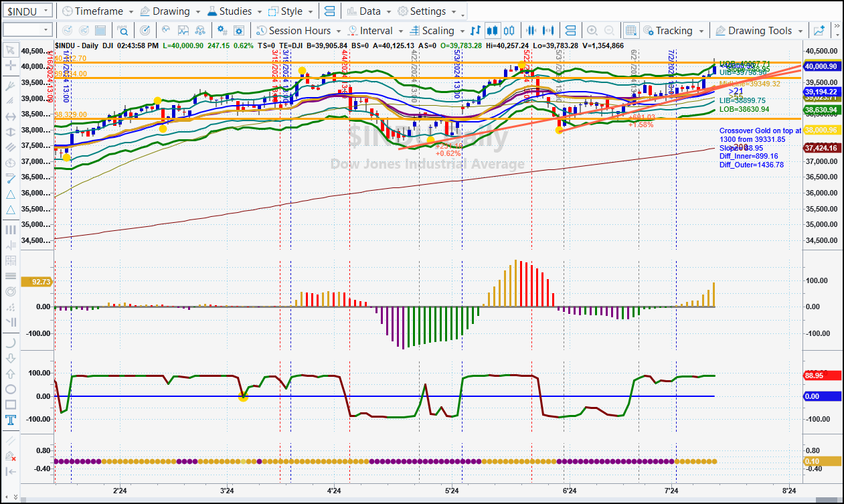The image size is (844, 504).
Task: Expand the Session Hours dropdown
Action: (x=299, y=30)
